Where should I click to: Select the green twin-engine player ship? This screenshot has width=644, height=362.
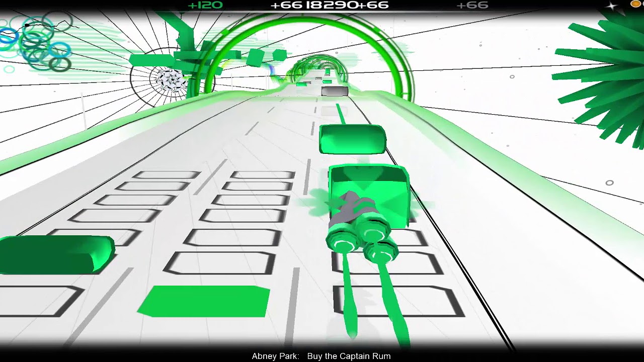click(361, 226)
